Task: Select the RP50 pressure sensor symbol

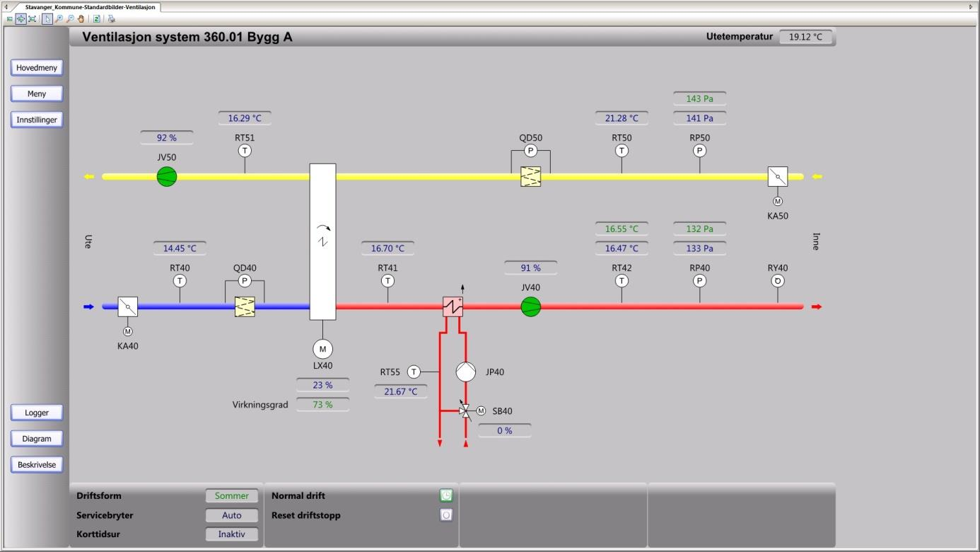Action: (x=699, y=151)
